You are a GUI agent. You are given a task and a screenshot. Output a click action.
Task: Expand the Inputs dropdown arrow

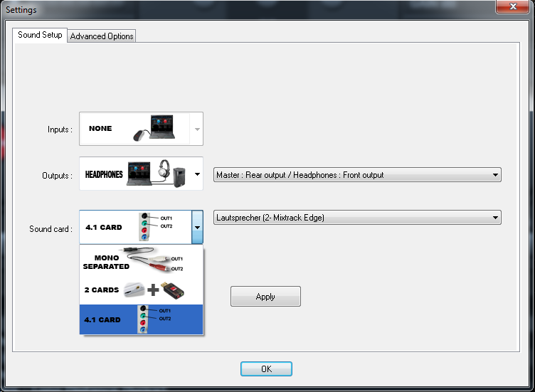coord(197,129)
